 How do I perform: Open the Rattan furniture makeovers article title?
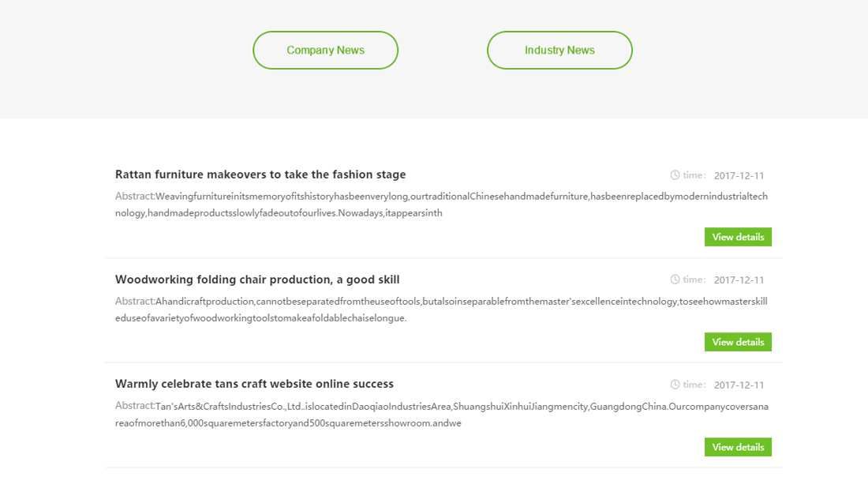pos(260,175)
